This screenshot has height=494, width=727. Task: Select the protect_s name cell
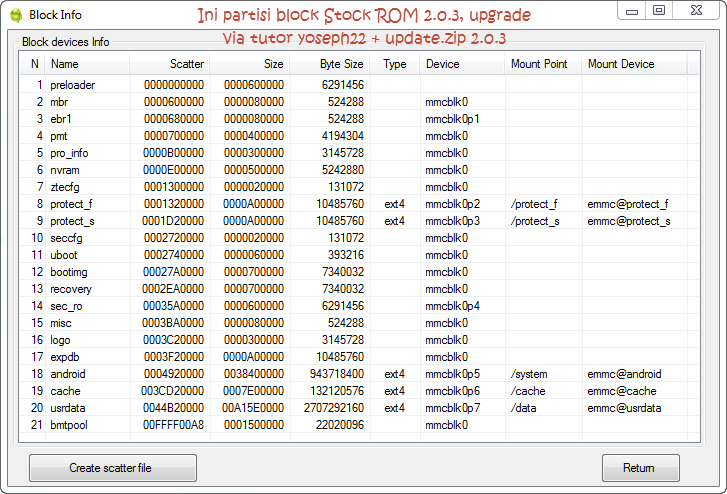(x=72, y=221)
